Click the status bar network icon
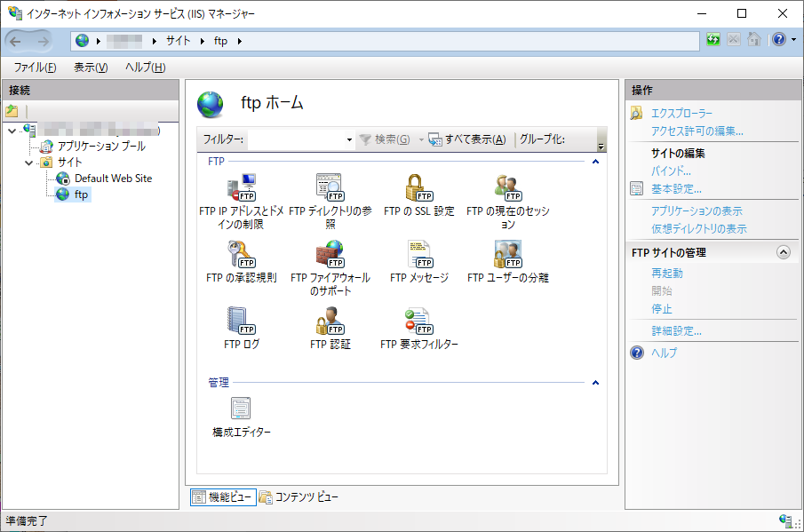Screen dimensions: 804x532 pyautogui.click(x=785, y=520)
